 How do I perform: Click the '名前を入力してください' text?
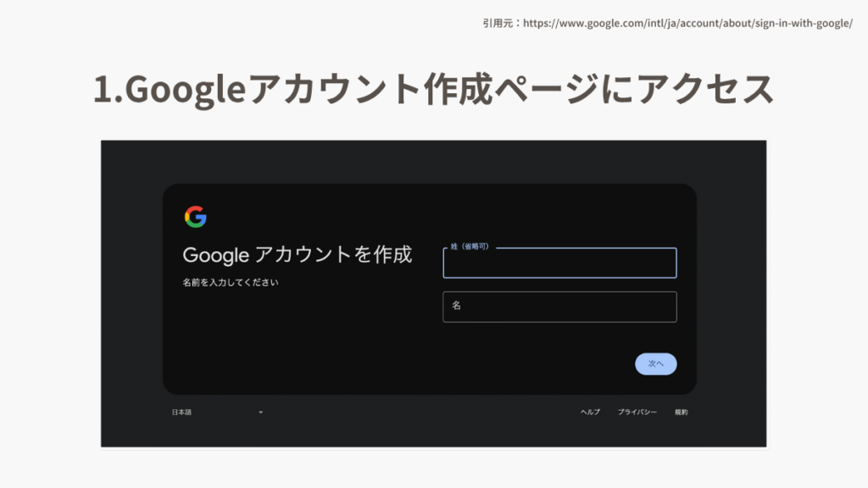pyautogui.click(x=231, y=282)
